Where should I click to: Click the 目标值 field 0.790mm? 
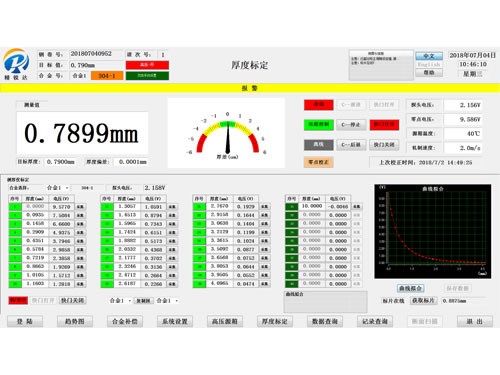click(96, 65)
